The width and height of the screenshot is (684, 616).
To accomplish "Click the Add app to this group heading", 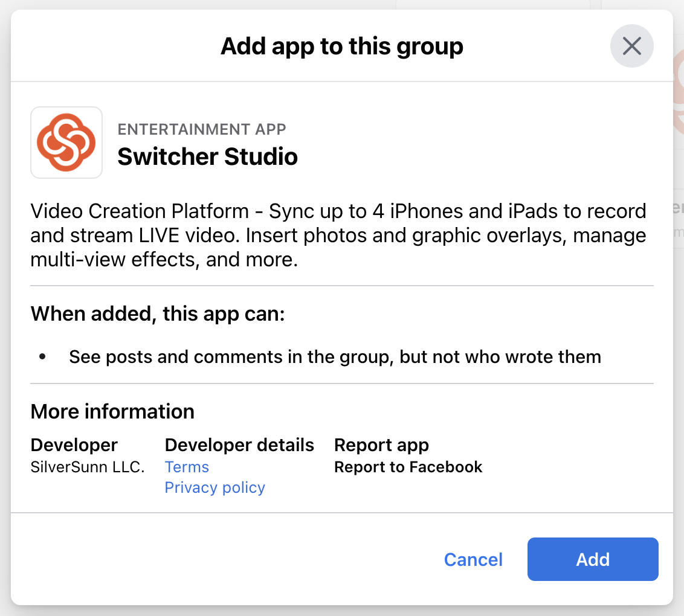I will coord(342,45).
